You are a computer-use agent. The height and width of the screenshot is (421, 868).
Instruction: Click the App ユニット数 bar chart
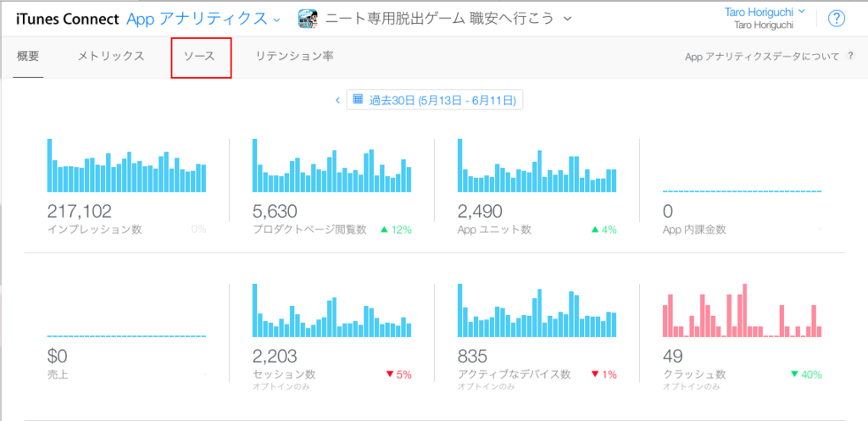537,165
